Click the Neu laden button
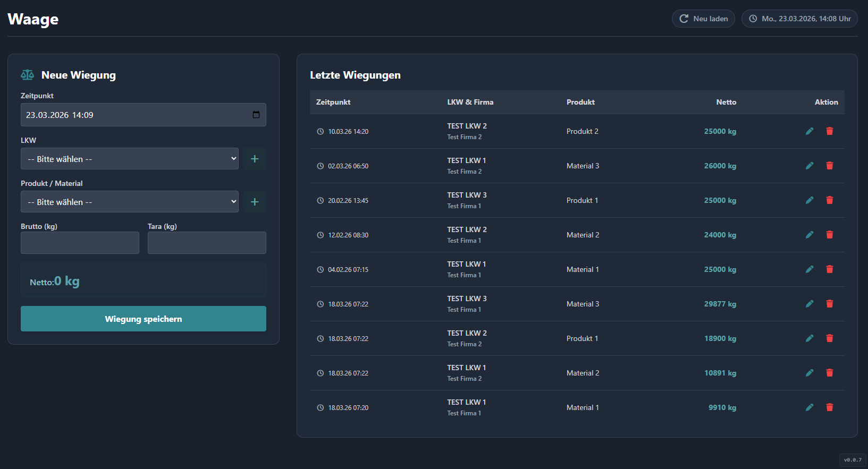The width and height of the screenshot is (868, 469). tap(703, 19)
